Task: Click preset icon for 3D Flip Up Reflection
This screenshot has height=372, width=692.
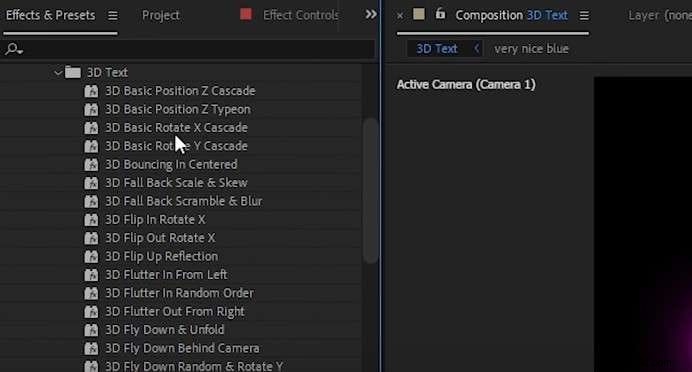Action: point(91,257)
